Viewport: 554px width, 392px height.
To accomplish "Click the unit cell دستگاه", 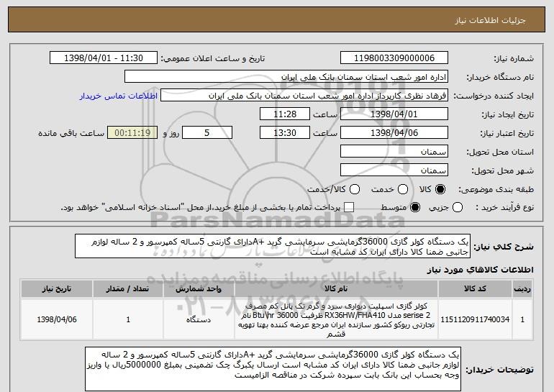I will 199,319.
